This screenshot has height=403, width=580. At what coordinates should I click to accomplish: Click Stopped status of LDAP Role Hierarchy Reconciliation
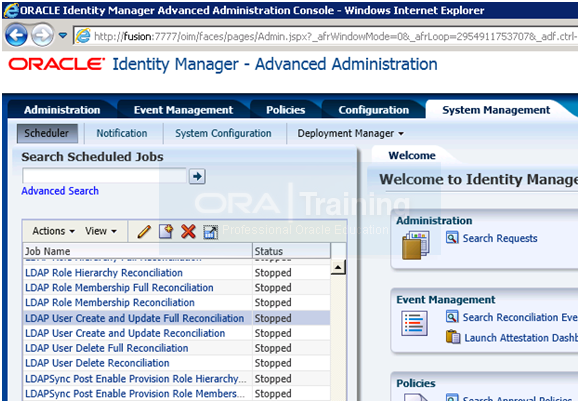coord(273,273)
